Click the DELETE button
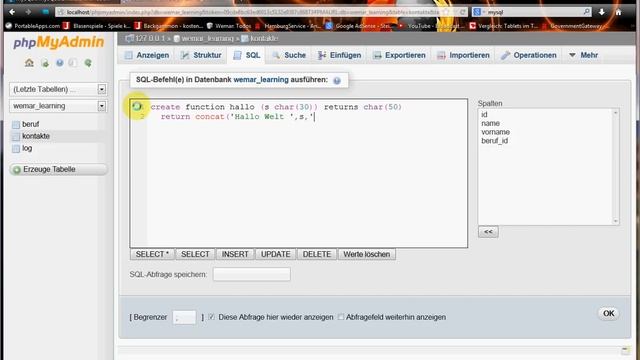Image resolution: width=640 pixels, height=360 pixels. pos(317,254)
